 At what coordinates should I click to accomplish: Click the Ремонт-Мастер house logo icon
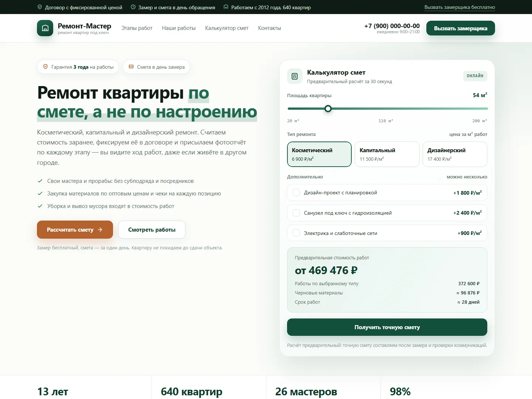[x=45, y=28]
